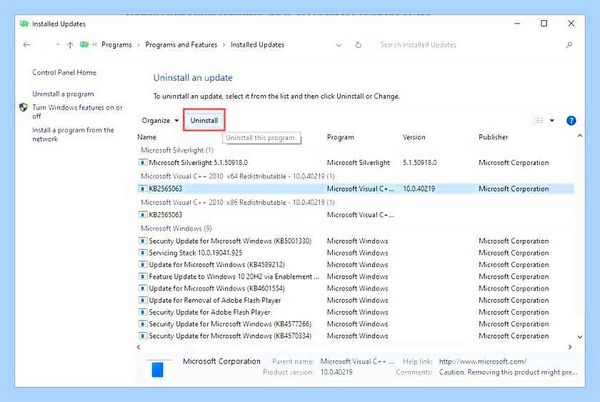Select Security Update KB4577266 row
600x402 pixels.
pyautogui.click(x=355, y=324)
